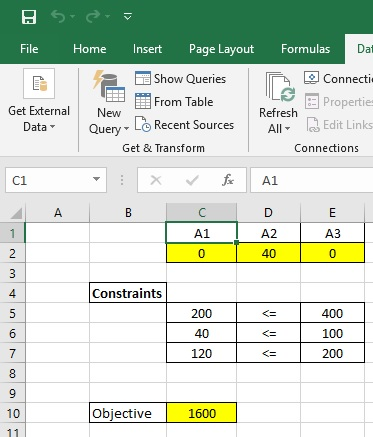Open Customize Quick Access Toolbar menu
This screenshot has height=437, width=373.
point(128,16)
